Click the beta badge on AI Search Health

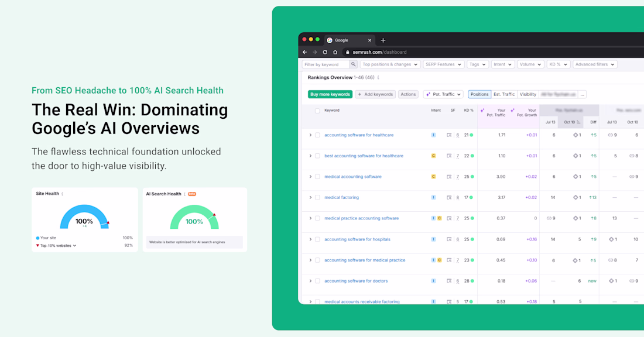pos(192,194)
